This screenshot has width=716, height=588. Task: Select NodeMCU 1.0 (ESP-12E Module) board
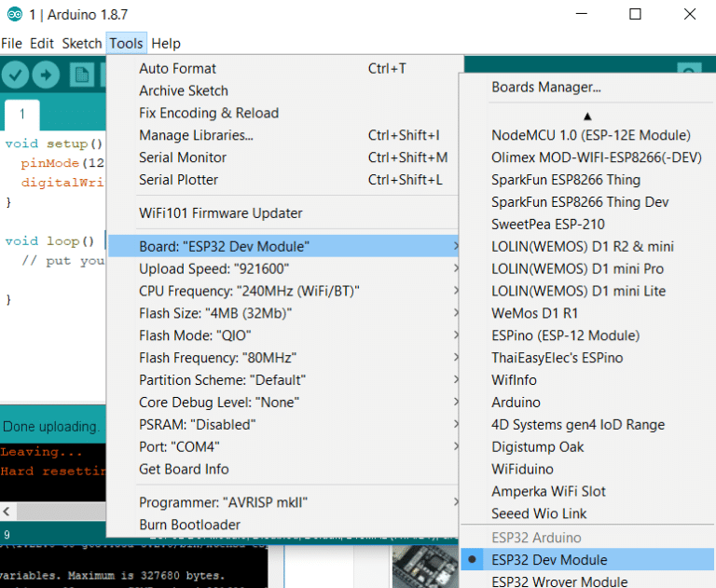[591, 135]
